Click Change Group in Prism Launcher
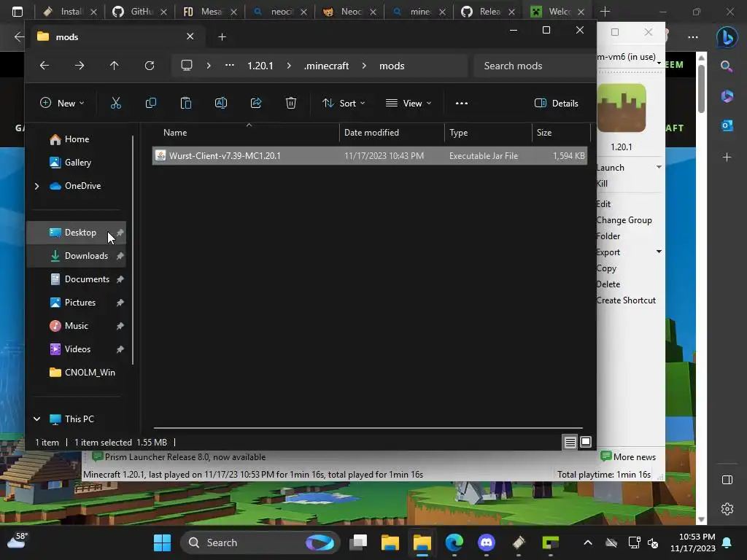Screen dimensions: 747x560 [x=624, y=220]
